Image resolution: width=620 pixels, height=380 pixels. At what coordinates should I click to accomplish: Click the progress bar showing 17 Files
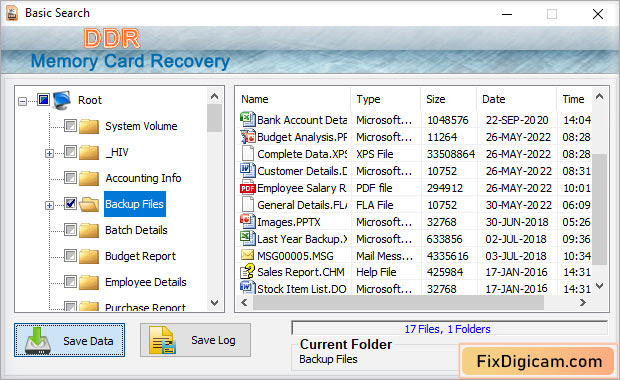pyautogui.click(x=450, y=329)
